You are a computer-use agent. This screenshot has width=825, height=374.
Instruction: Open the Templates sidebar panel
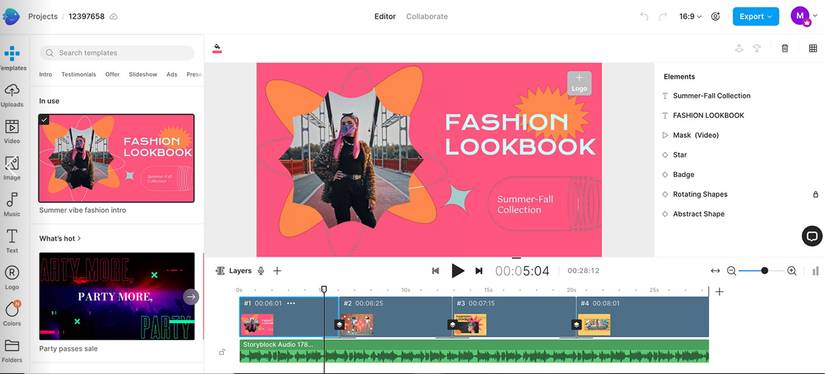coord(12,58)
